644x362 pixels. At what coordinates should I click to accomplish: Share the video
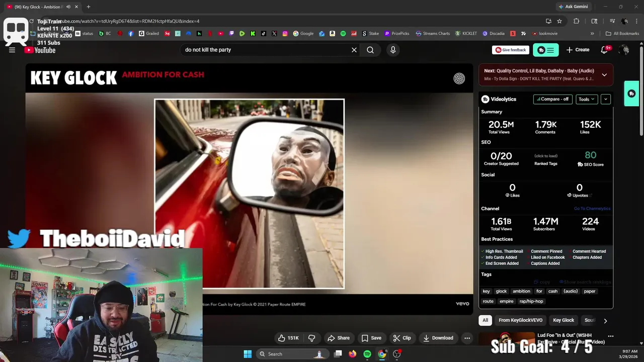click(x=339, y=338)
